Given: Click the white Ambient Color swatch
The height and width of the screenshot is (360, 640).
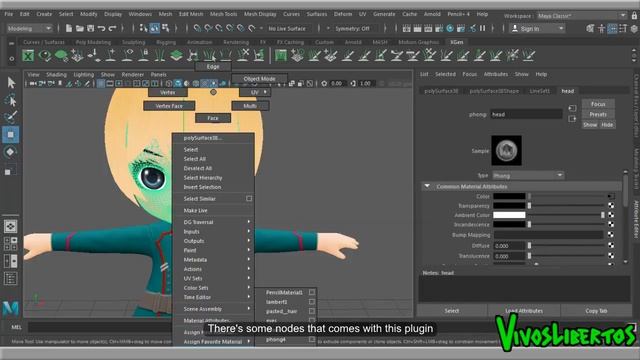Looking at the screenshot, I should tap(509, 215).
